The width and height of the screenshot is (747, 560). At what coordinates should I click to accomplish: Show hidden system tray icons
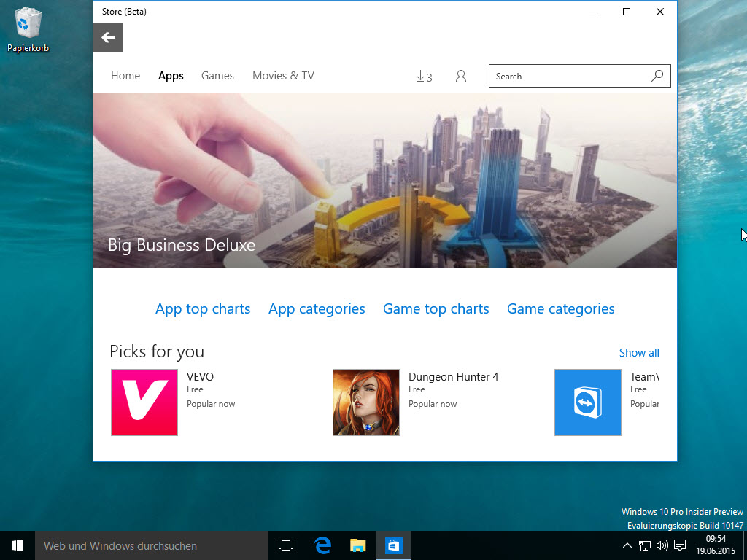[627, 545]
